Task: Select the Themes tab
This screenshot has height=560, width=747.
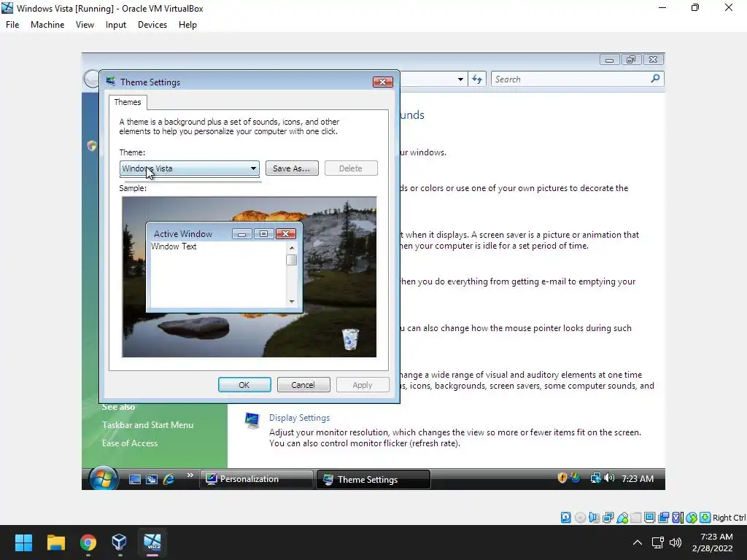Action: click(128, 102)
